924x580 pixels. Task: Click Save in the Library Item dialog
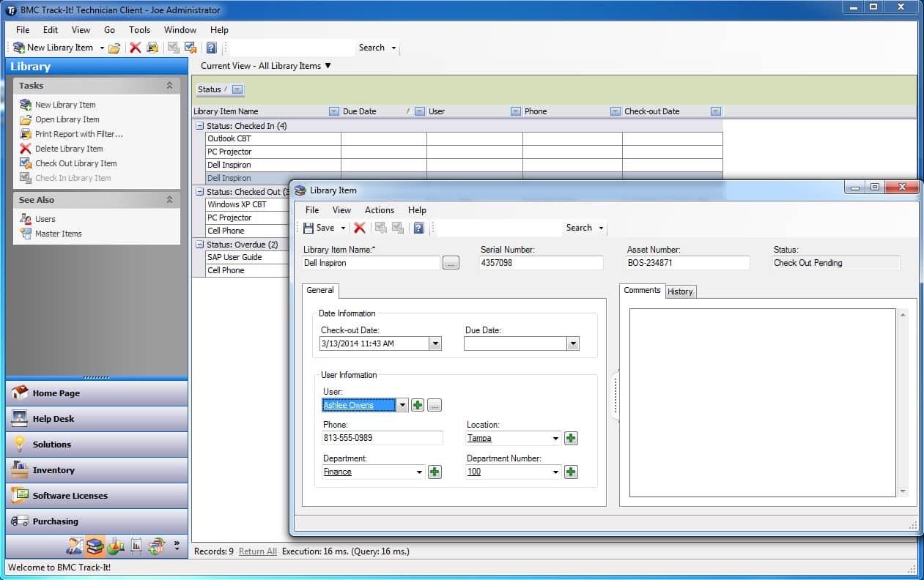(319, 228)
